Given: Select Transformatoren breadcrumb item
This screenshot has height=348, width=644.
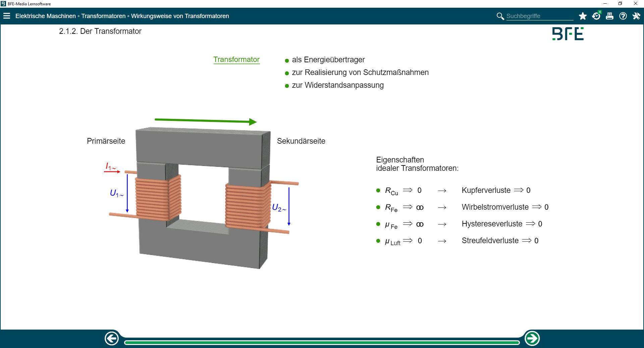Looking at the screenshot, I should coord(103,16).
